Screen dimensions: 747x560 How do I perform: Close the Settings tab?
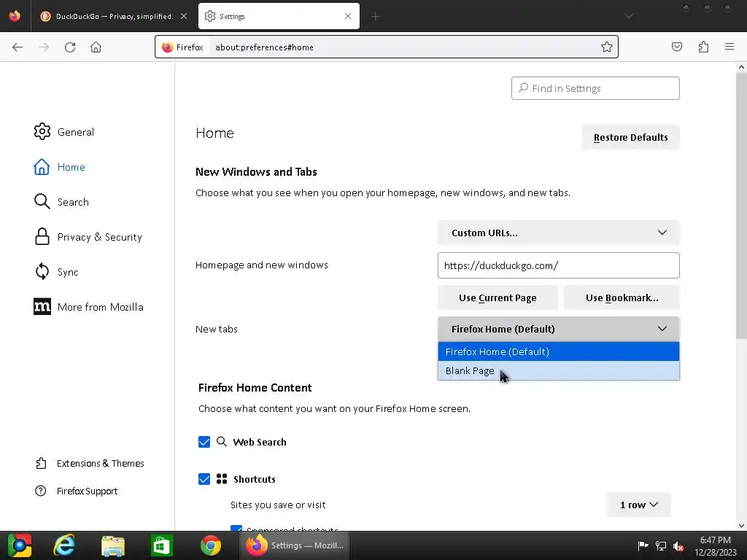pos(348,16)
